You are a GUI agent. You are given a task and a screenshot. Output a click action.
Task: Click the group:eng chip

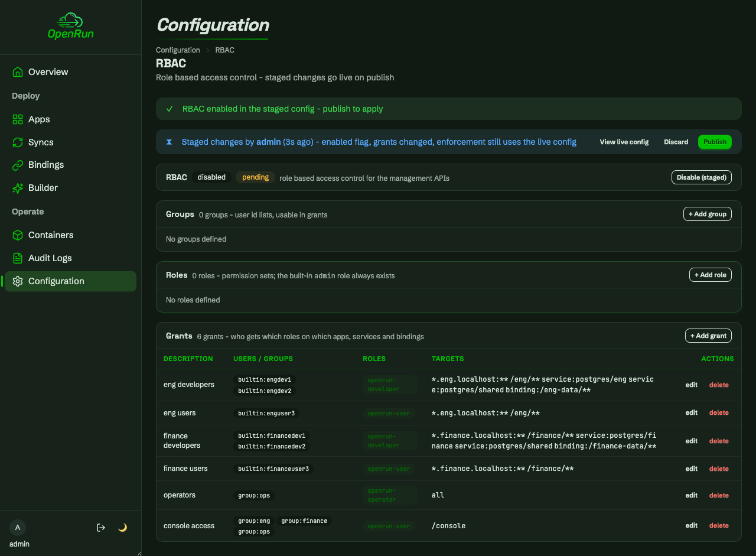pos(254,521)
